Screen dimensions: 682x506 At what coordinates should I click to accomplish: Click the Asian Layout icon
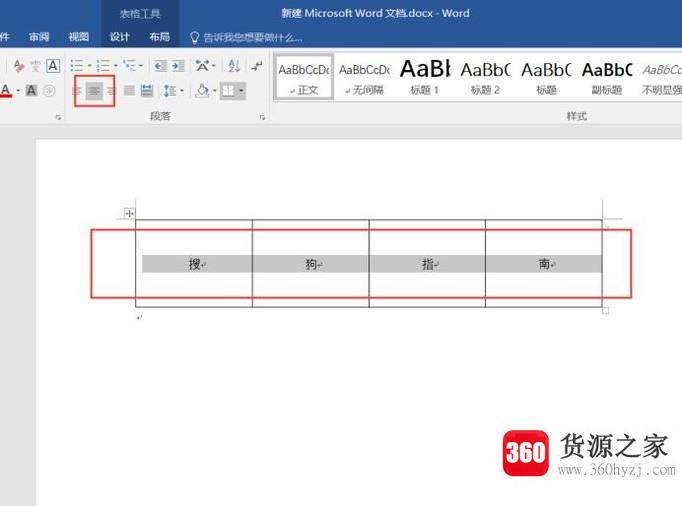202,66
